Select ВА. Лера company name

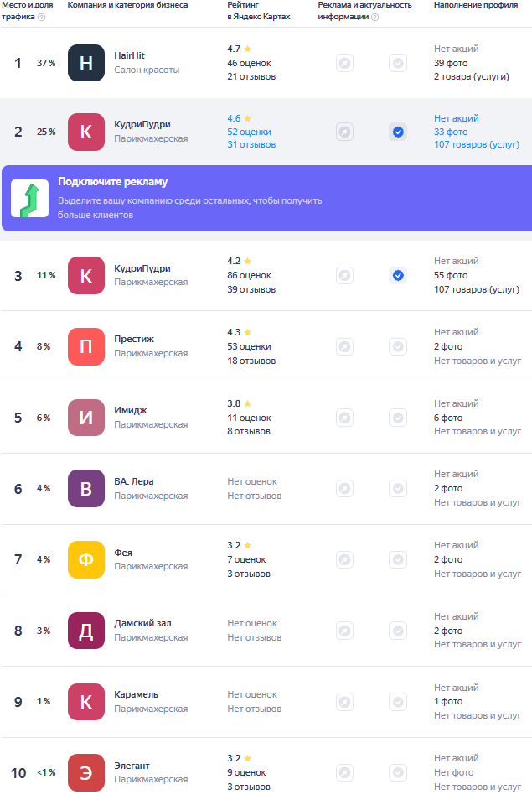tap(134, 481)
